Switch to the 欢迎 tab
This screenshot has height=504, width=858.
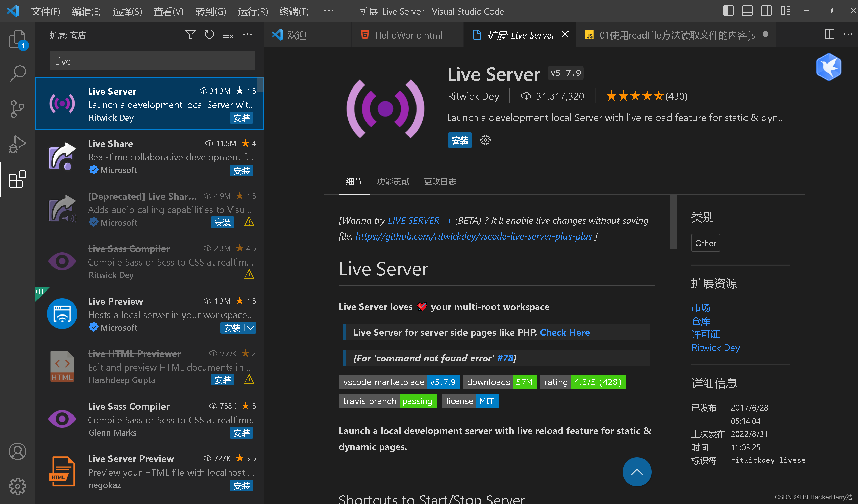307,35
